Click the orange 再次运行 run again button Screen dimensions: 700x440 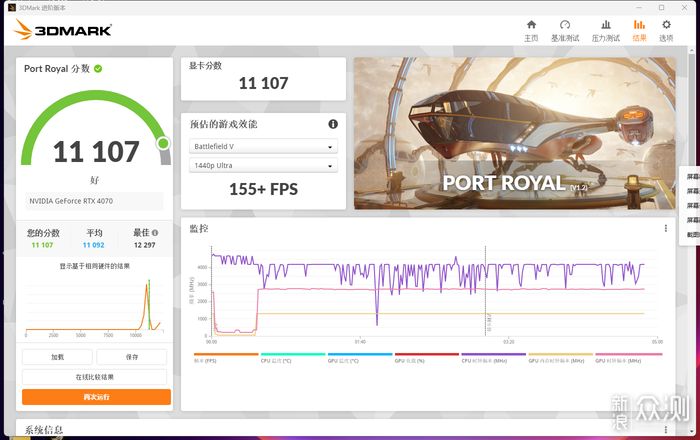(x=96, y=397)
